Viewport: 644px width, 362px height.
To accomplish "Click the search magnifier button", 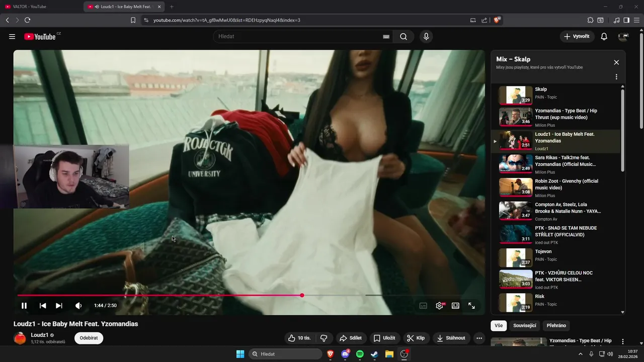I will click(404, 37).
